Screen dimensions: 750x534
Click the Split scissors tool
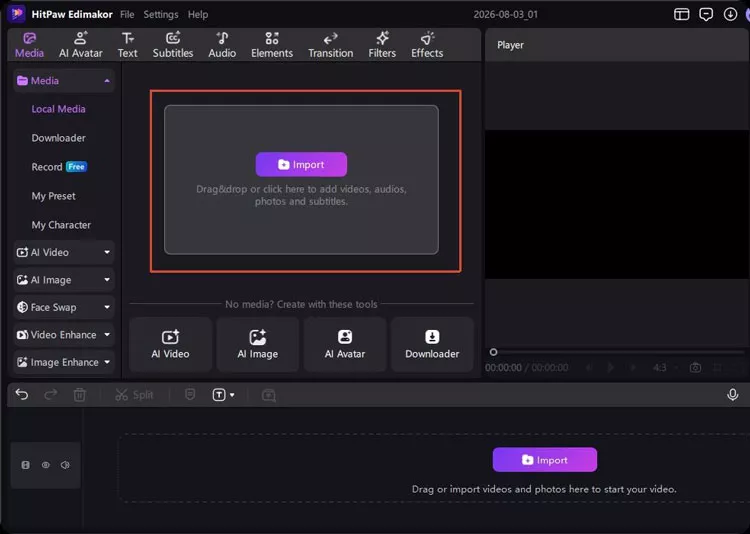point(134,395)
